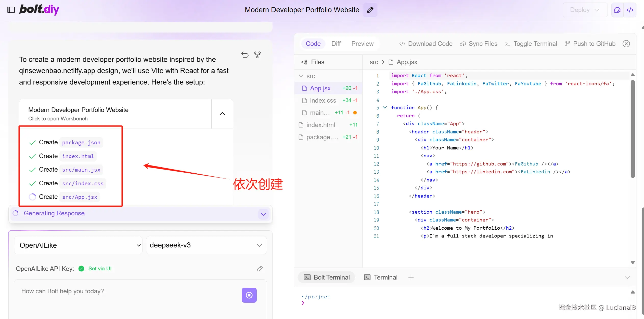This screenshot has width=644, height=319.
Task: Click the pencil icon to edit title
Action: pyautogui.click(x=370, y=10)
